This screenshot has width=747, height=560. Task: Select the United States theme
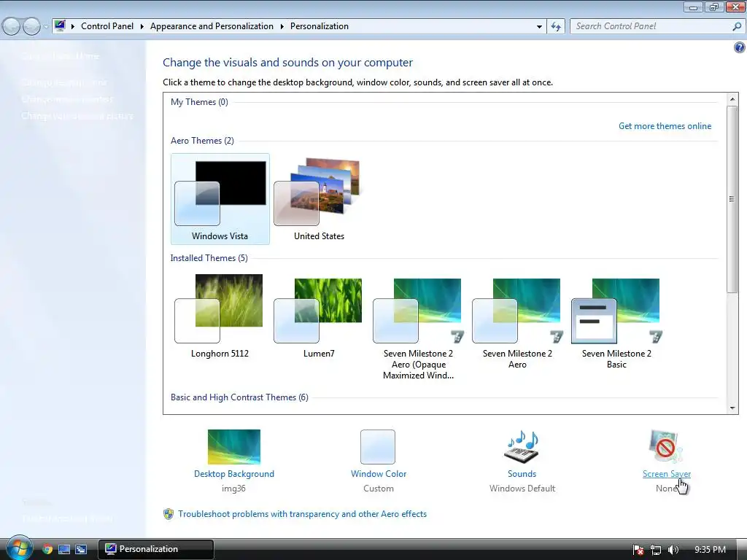coord(319,199)
